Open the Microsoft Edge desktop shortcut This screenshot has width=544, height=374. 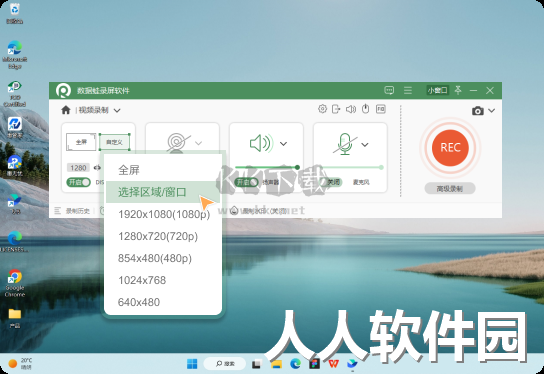(15, 54)
